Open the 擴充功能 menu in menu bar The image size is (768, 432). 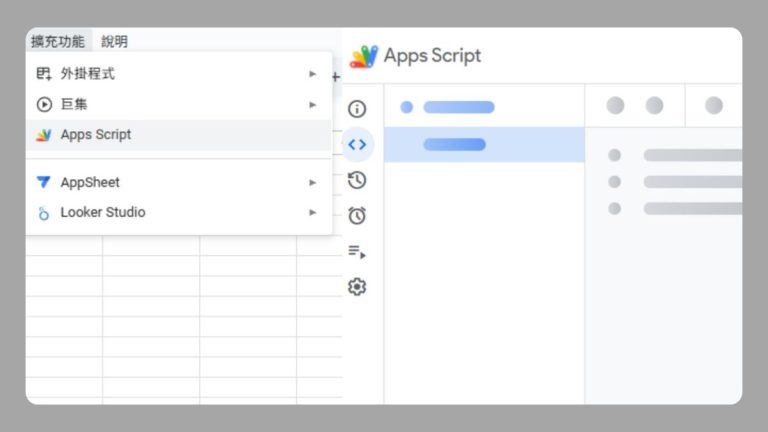click(58, 41)
